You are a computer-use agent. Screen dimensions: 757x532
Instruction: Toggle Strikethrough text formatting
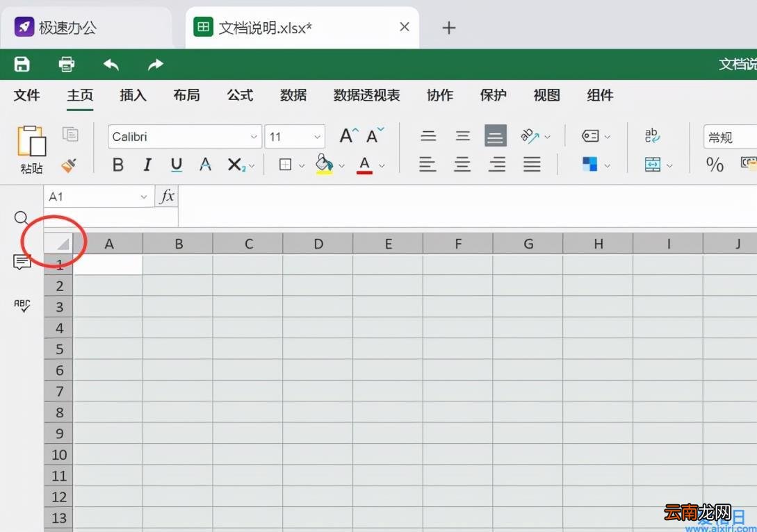[206, 165]
